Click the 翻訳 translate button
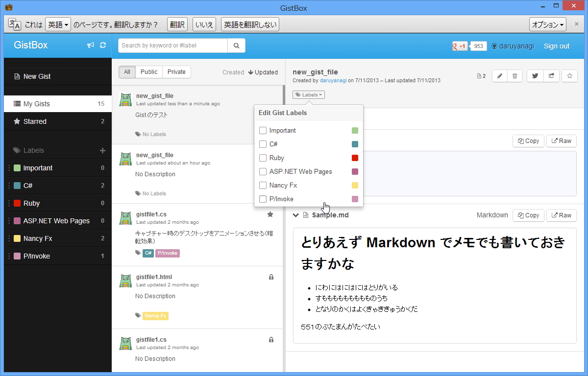The width and height of the screenshot is (588, 376). pyautogui.click(x=177, y=24)
